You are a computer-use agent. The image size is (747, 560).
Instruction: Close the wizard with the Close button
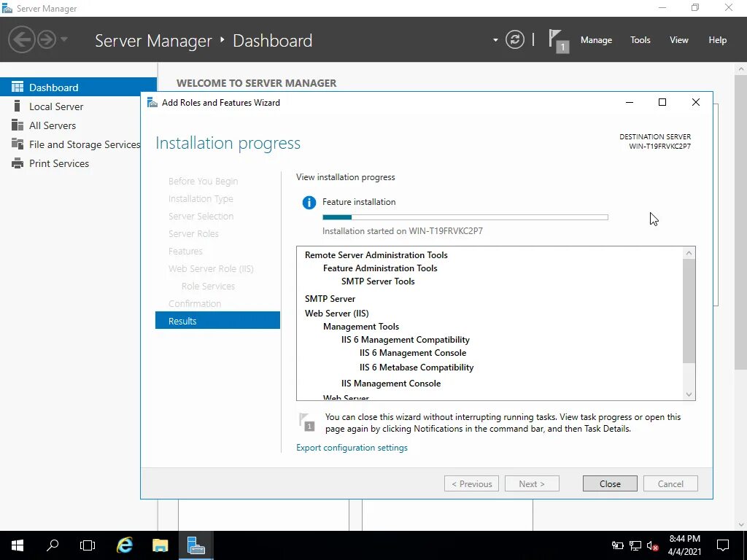coord(610,484)
